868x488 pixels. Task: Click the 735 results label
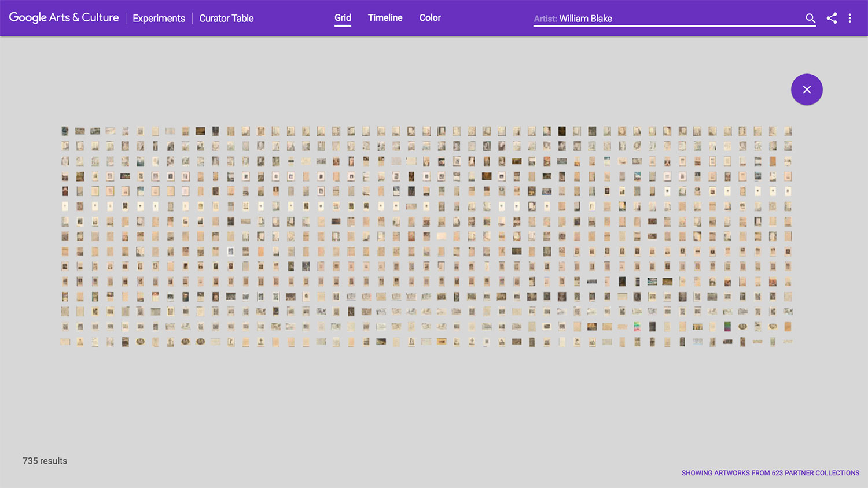point(45,461)
